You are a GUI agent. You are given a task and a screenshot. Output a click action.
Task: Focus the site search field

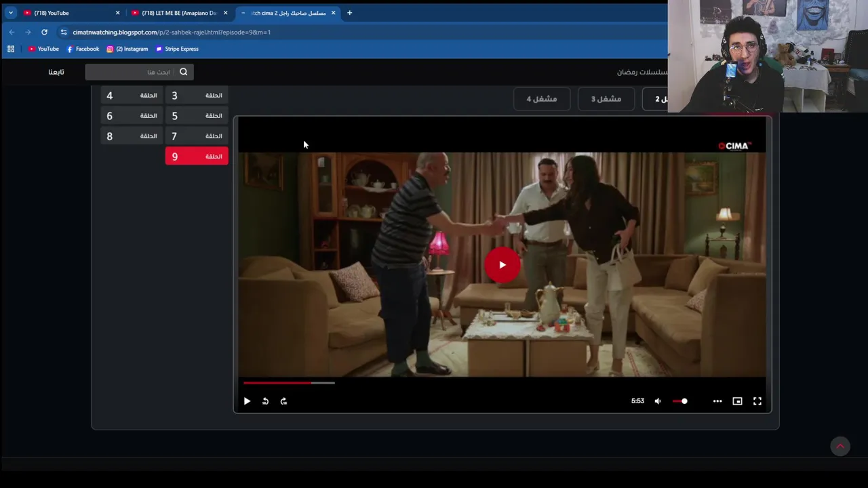[x=139, y=72]
